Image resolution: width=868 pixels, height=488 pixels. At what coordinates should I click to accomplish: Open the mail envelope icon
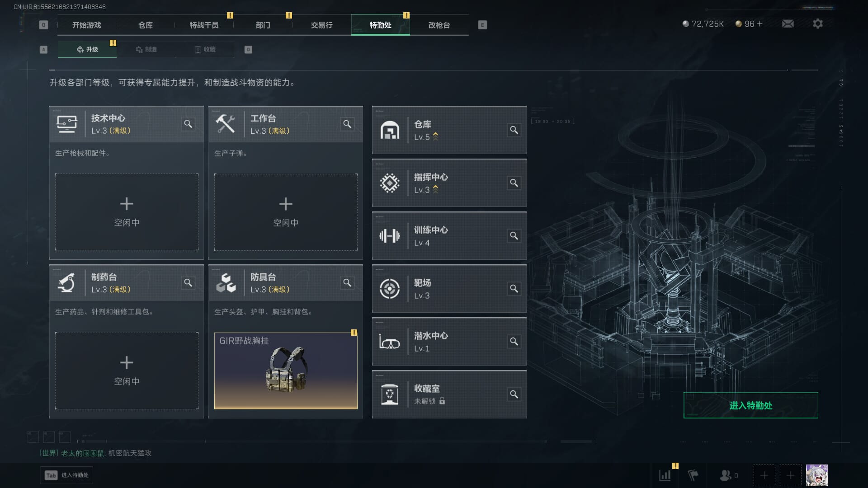pos(788,23)
